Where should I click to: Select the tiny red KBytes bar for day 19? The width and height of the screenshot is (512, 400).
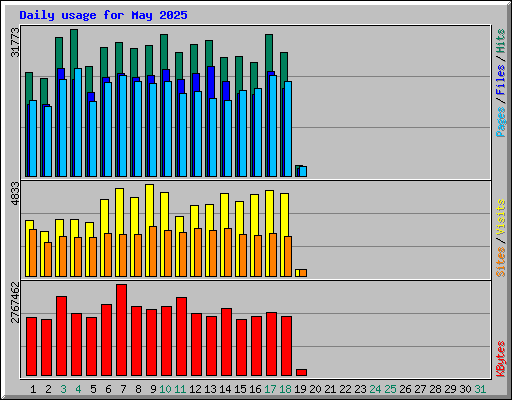301,372
